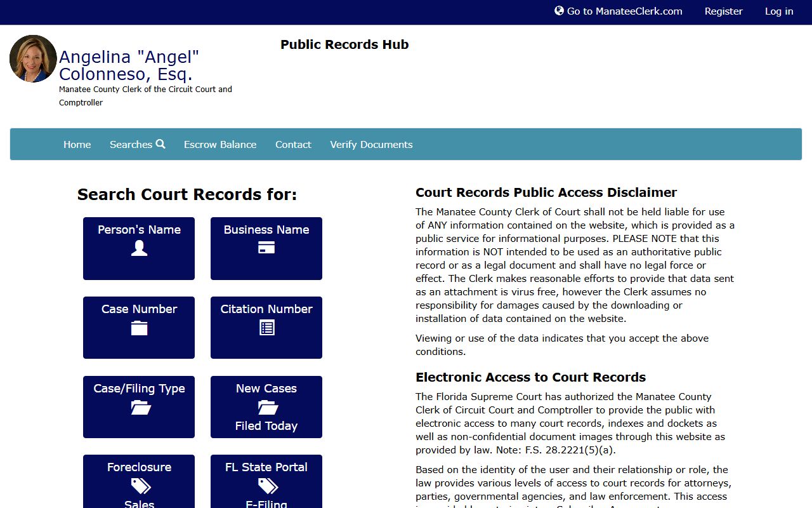Click the open folder icon under New Cases
The image size is (812, 508).
tap(268, 407)
